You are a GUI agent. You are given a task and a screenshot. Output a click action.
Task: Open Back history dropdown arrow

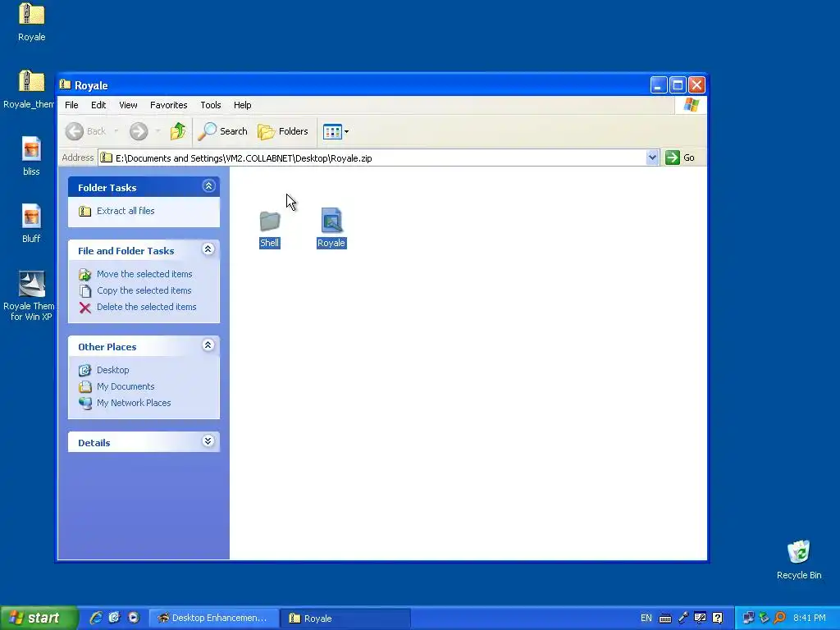click(x=116, y=131)
